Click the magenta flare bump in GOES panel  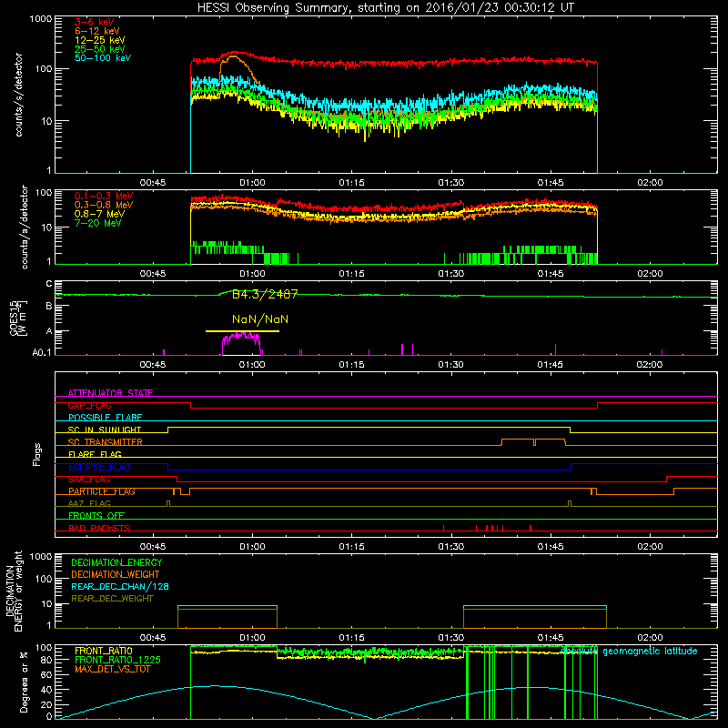[x=241, y=343]
